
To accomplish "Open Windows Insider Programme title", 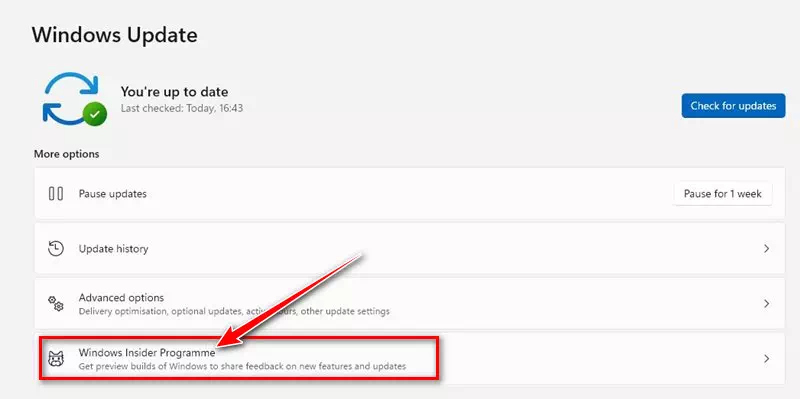I will (x=147, y=353).
